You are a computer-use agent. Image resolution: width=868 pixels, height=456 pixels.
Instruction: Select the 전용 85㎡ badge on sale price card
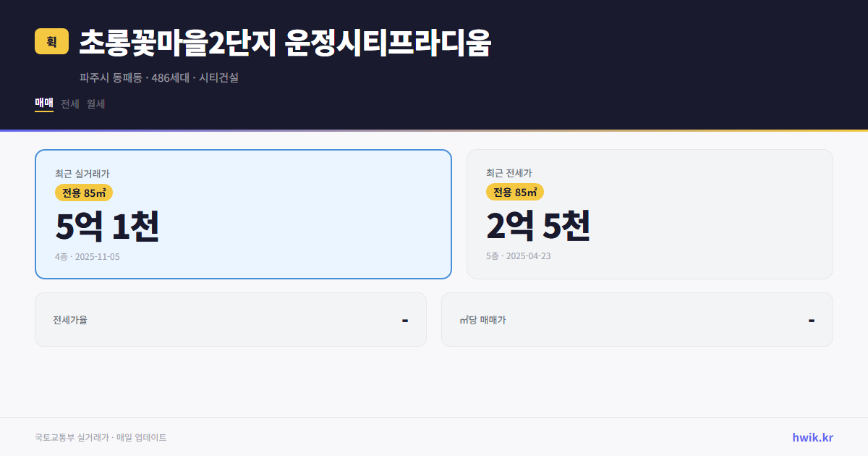pos(82,193)
